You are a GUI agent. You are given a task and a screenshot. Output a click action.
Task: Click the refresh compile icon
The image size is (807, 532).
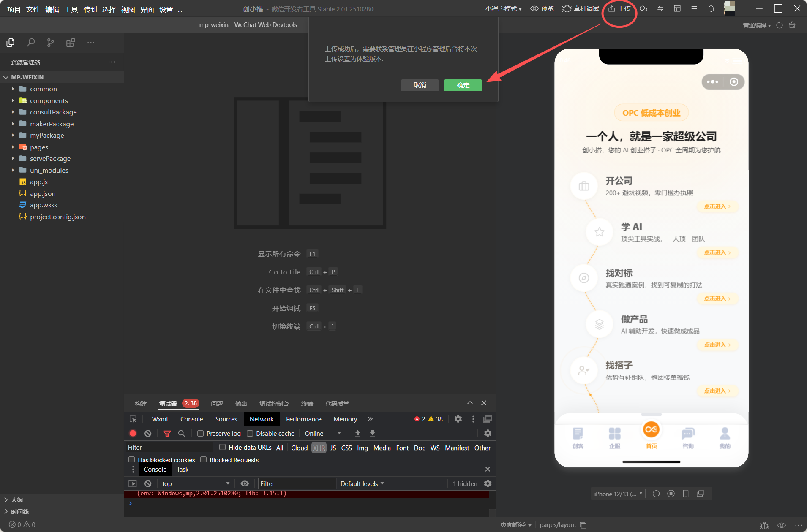780,25
